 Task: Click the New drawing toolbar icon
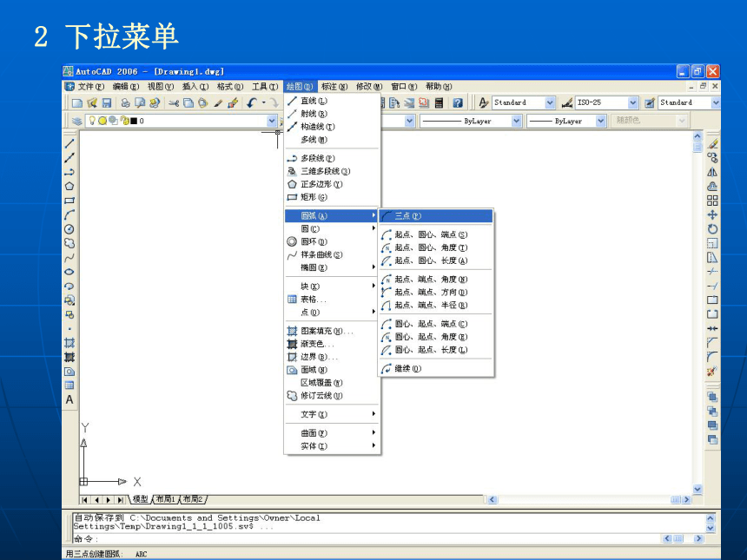[x=77, y=102]
